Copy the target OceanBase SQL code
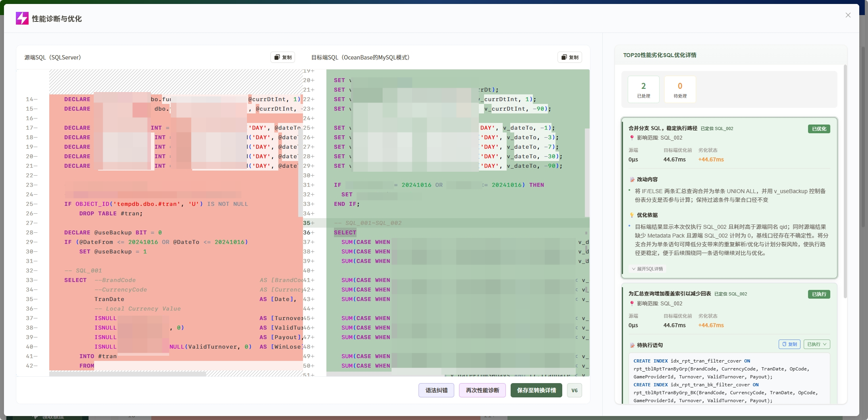868x420 pixels. [x=570, y=58]
